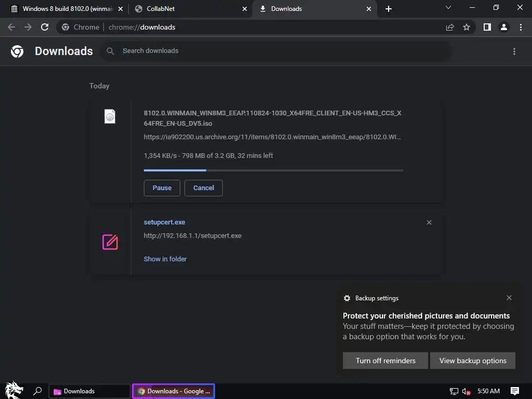Image resolution: width=532 pixels, height=399 pixels.
Task: Click the taskbar search magnifier
Action: [37, 391]
